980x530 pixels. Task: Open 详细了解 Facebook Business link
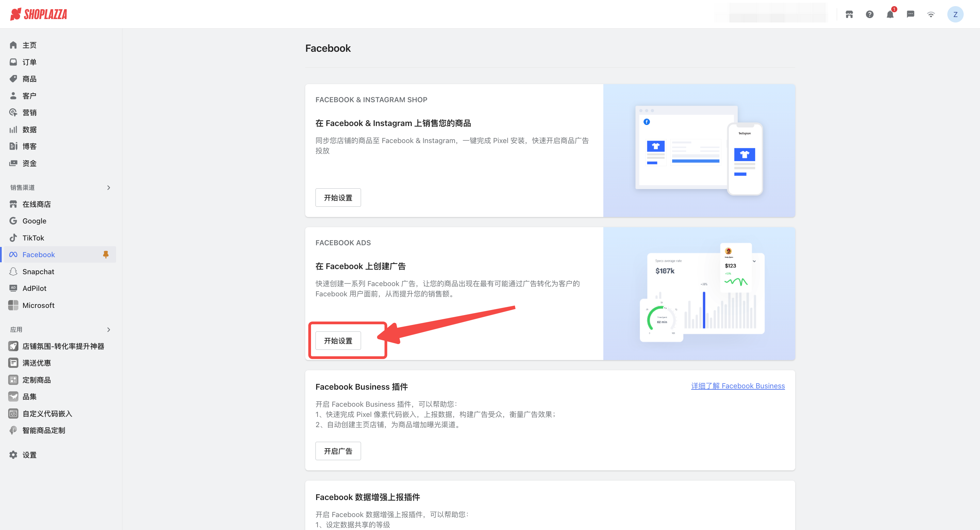(737, 386)
